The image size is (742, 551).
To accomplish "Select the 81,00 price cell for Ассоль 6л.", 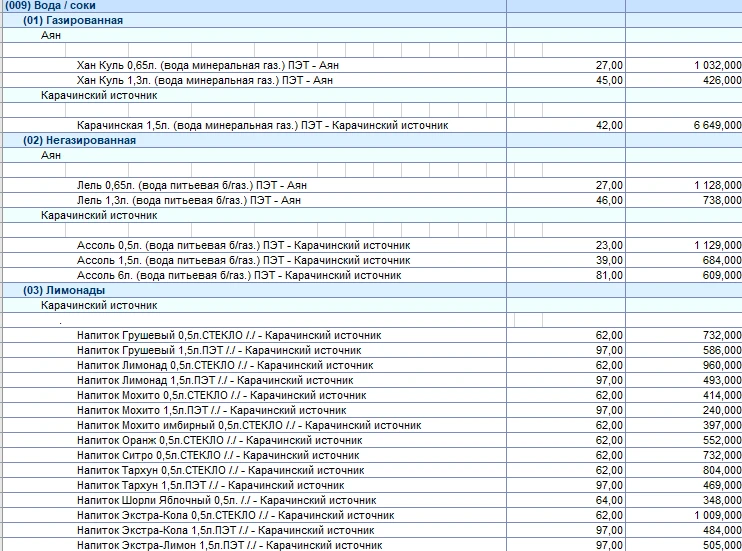I will click(609, 275).
